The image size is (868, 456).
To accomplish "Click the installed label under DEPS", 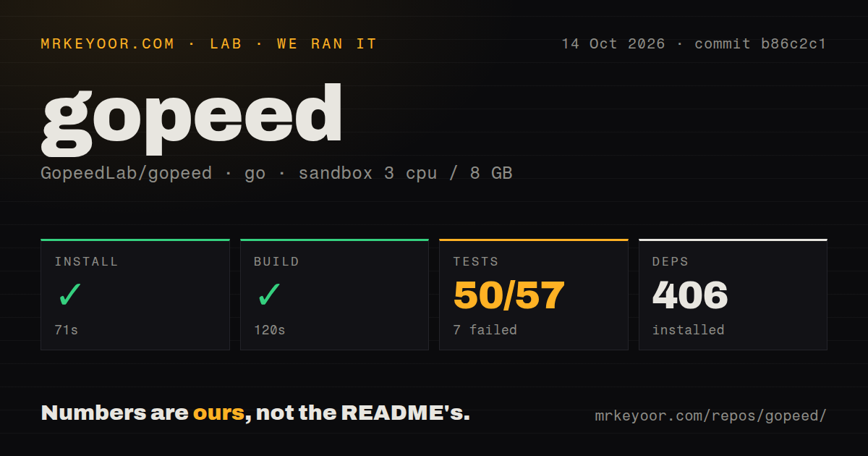I will [688, 330].
